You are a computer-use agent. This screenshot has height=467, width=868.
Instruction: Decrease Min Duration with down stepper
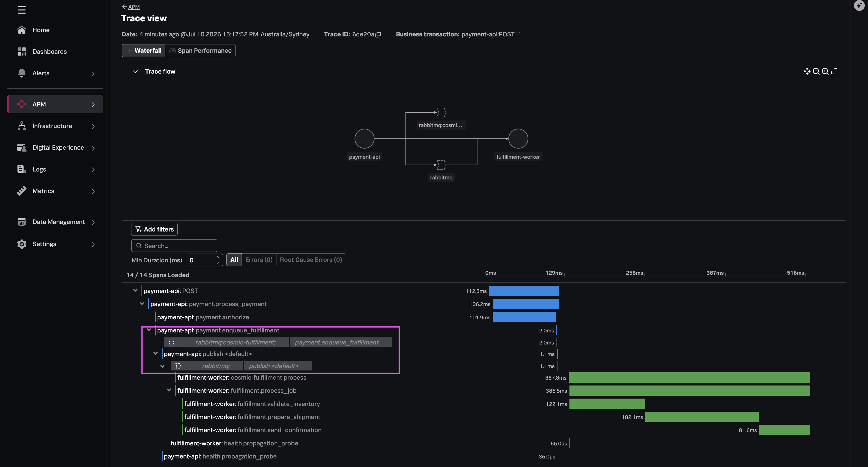[217, 263]
